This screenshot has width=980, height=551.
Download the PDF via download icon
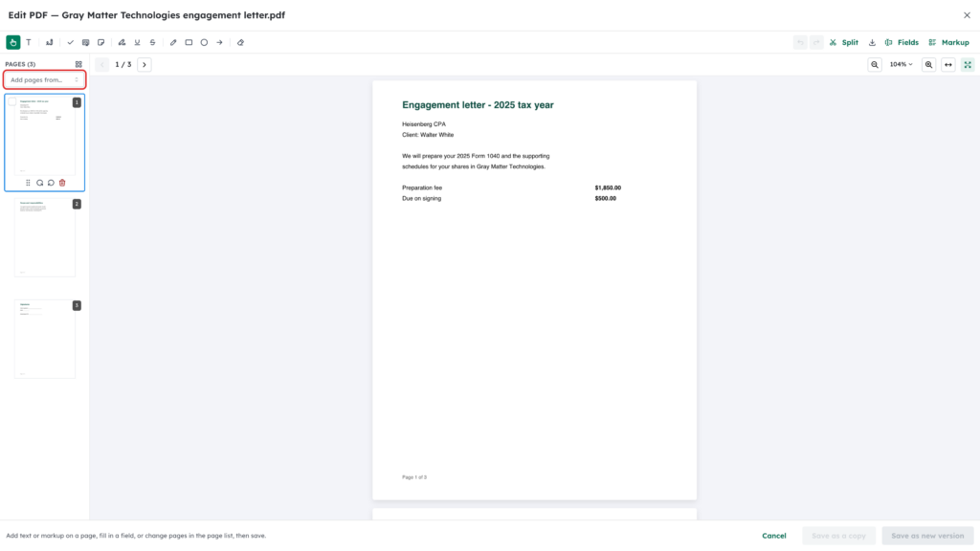tap(872, 42)
